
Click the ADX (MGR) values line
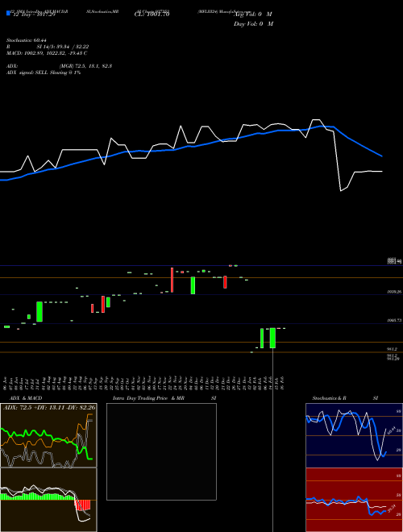click(59, 66)
